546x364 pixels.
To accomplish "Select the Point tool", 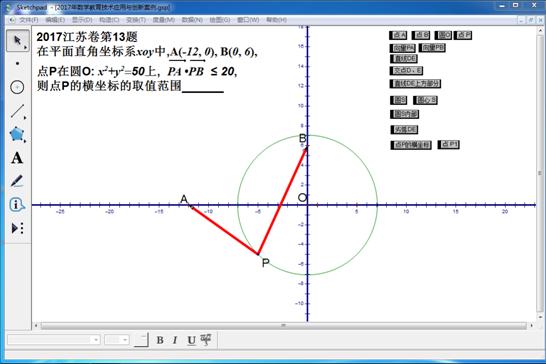I will click(17, 64).
